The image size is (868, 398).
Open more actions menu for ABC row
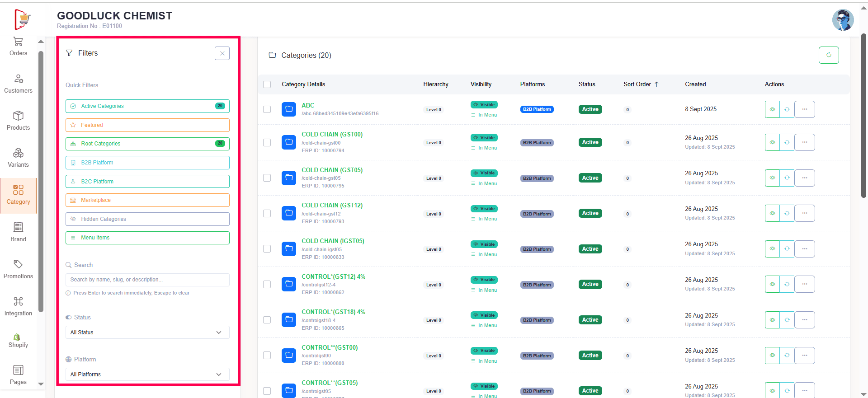(805, 109)
